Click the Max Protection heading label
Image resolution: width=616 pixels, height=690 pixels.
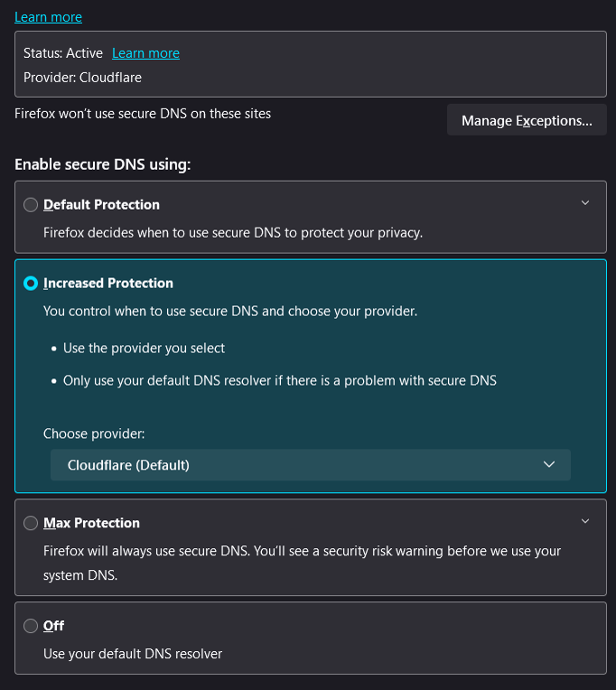91,523
